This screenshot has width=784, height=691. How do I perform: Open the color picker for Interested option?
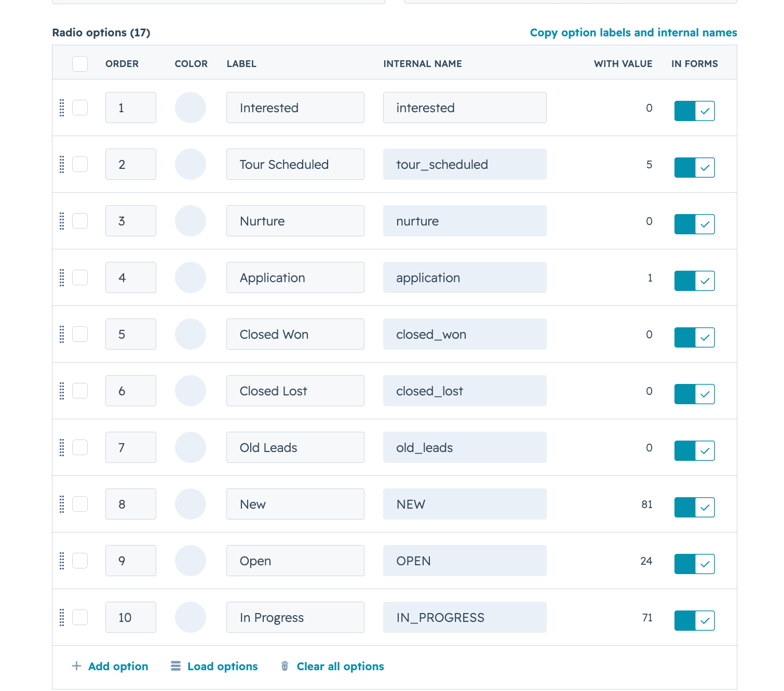(191, 108)
